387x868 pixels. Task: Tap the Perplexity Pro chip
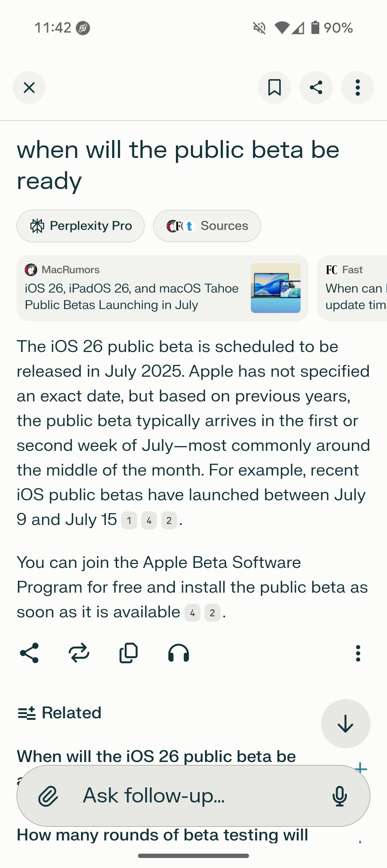(81, 226)
